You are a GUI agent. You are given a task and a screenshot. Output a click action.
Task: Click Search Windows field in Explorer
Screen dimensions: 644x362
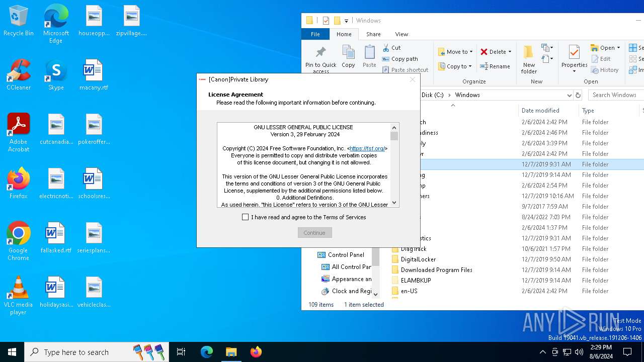coord(616,95)
